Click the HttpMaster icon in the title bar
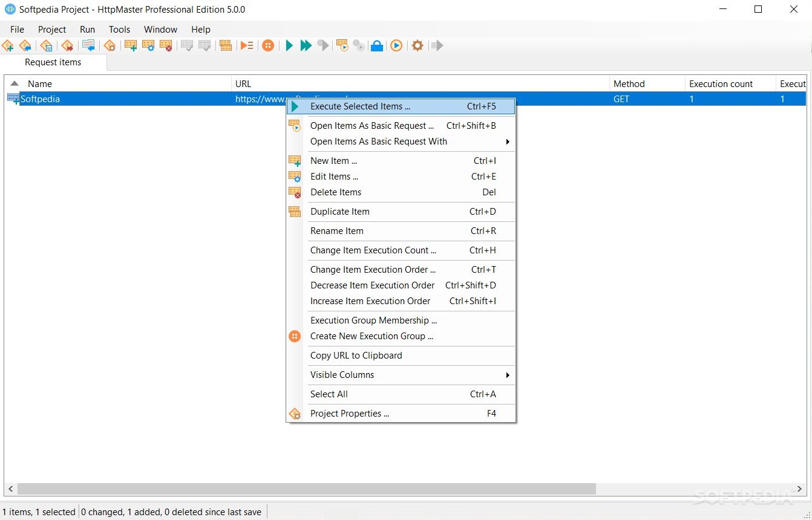This screenshot has height=520, width=812. pyautogui.click(x=10, y=10)
